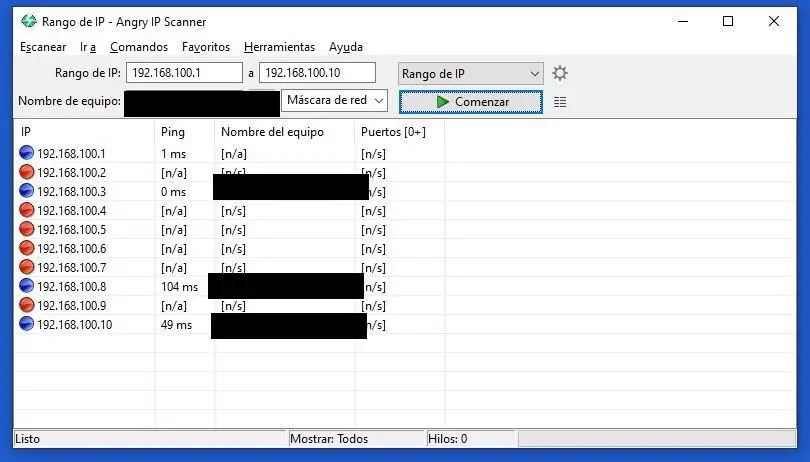Select the 192.168.100.2 row address
The image size is (810, 462).
tap(71, 173)
